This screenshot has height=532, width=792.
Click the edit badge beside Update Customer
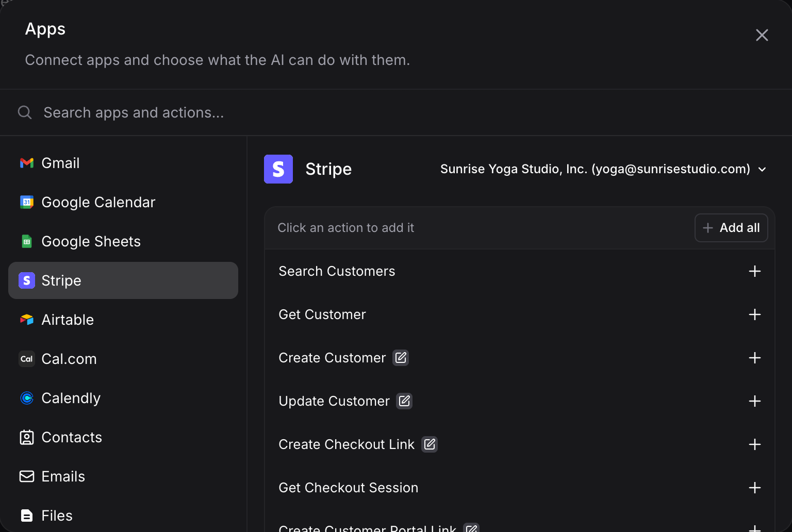[404, 401]
